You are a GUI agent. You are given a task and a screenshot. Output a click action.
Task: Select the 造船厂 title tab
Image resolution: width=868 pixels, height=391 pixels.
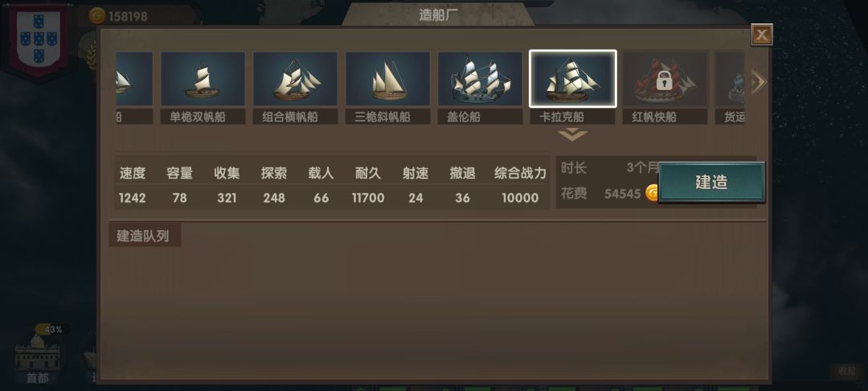pyautogui.click(x=438, y=15)
